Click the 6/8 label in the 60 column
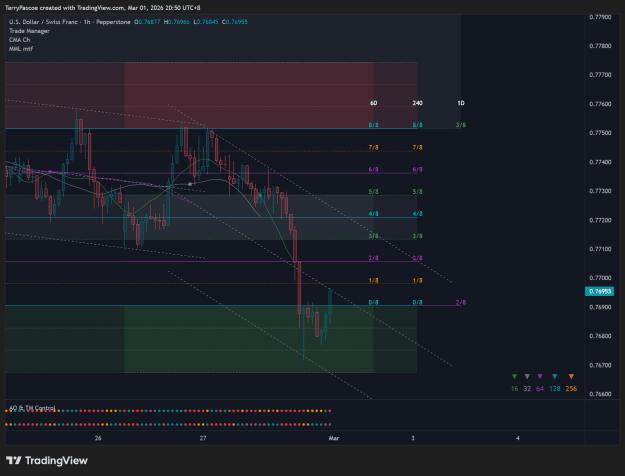 coord(373,169)
